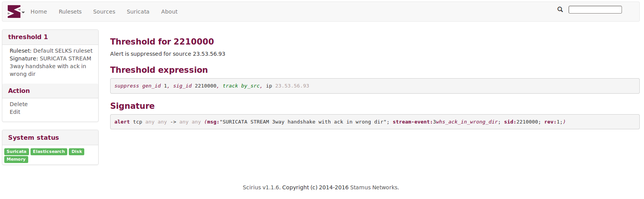Click the suppress threshold expression box
644x199 pixels.
(x=375, y=86)
